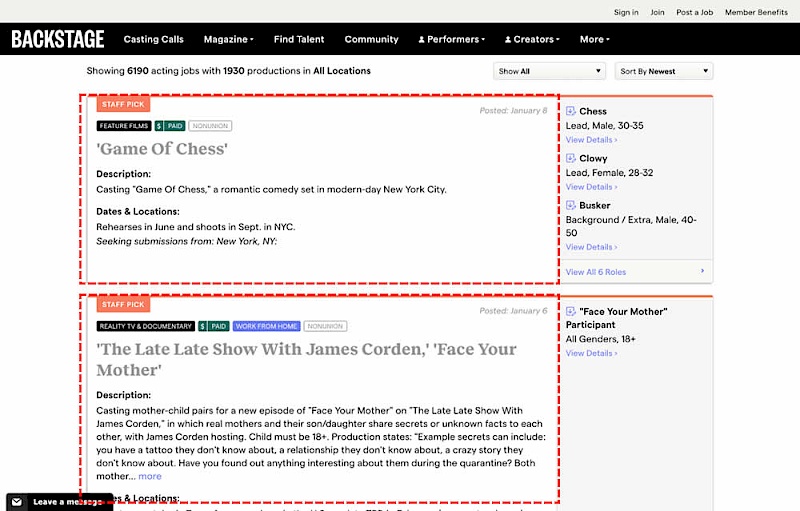800x511 pixels.
Task: Open the Sort By Newest dropdown
Action: (x=664, y=71)
